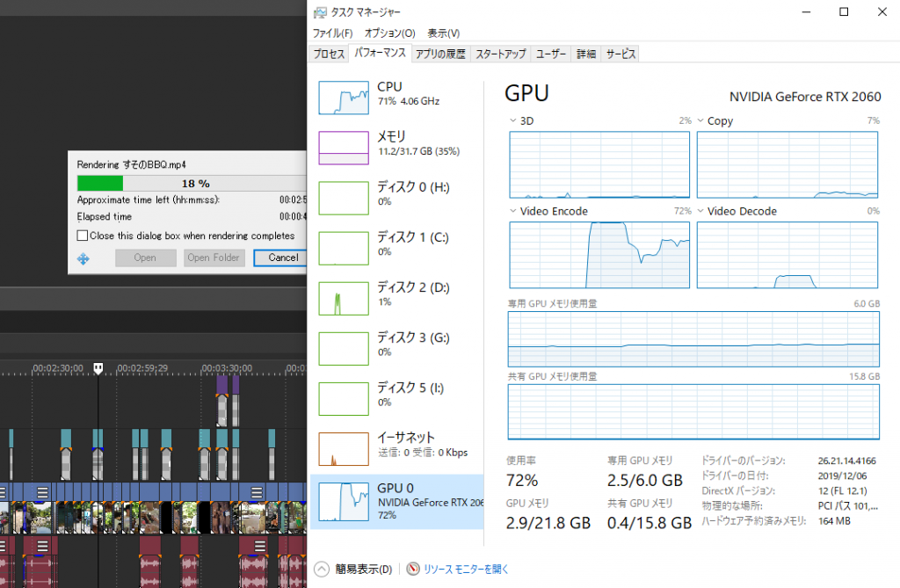900x588 pixels.
Task: Open the Copy engine dropdown
Action: point(699,120)
